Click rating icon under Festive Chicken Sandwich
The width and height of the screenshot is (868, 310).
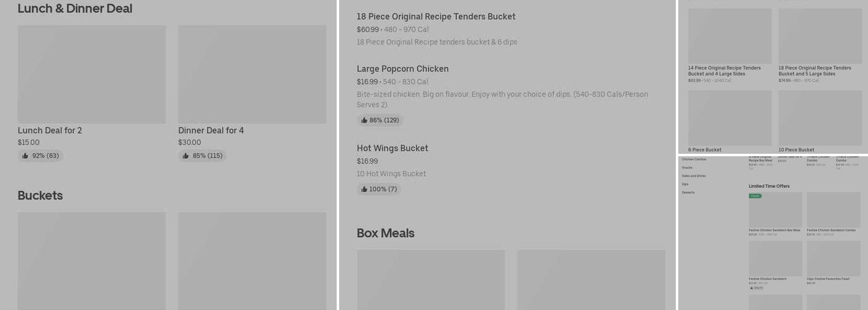[752, 288]
